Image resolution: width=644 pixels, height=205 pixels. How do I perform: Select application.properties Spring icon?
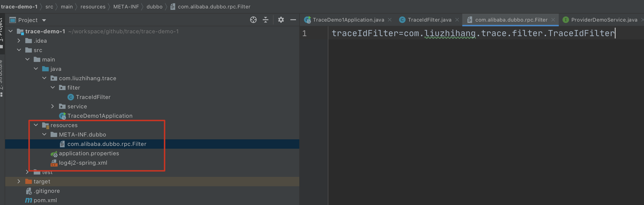pyautogui.click(x=54, y=154)
